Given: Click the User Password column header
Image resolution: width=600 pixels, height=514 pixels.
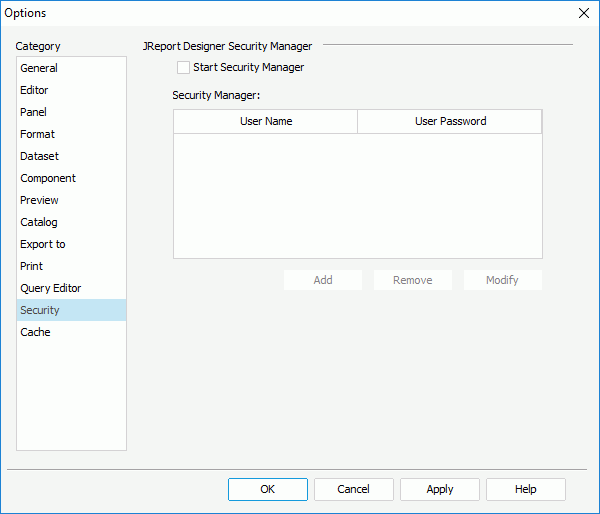Looking at the screenshot, I should click(x=450, y=121).
